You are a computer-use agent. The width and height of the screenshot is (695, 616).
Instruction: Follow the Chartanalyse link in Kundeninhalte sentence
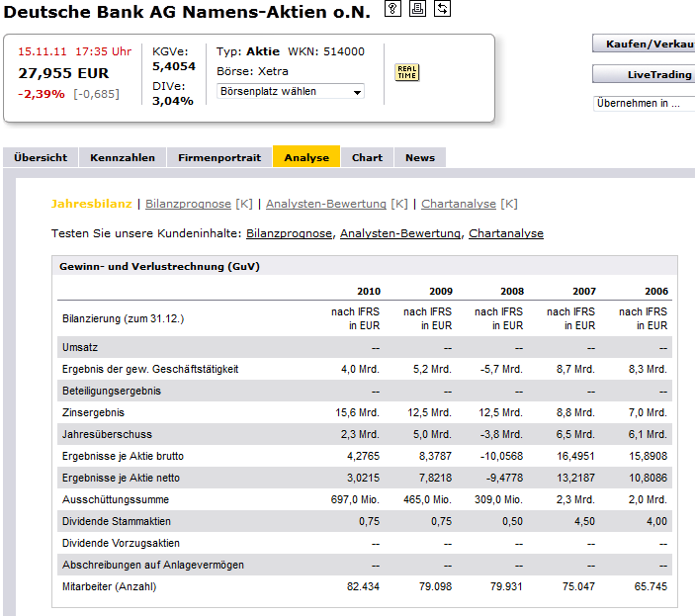[x=505, y=233]
